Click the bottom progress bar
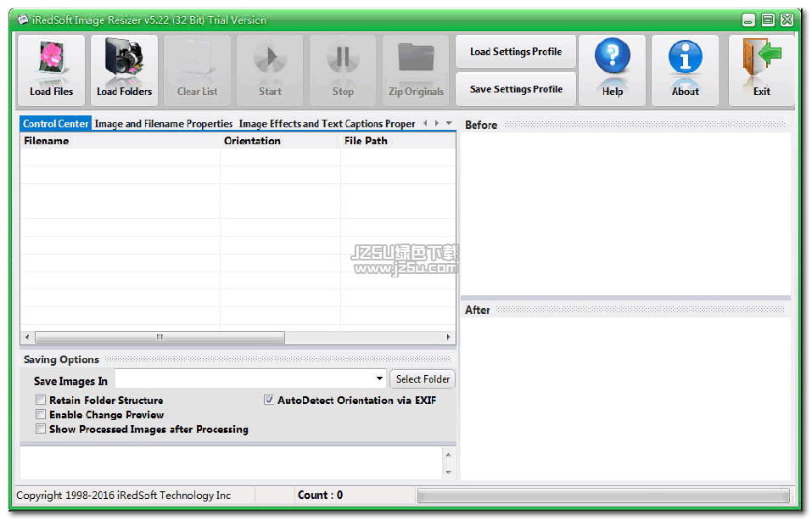812x521 pixels. click(604, 496)
